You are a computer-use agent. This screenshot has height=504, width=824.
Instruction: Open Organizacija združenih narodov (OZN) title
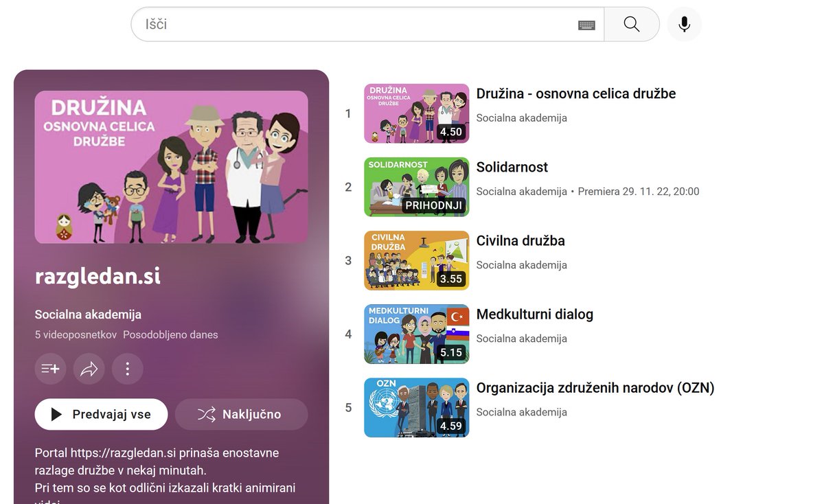(595, 387)
